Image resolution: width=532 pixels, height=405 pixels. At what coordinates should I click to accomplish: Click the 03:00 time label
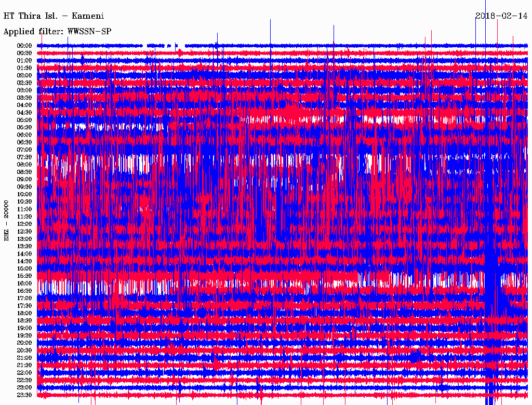[x=24, y=90]
